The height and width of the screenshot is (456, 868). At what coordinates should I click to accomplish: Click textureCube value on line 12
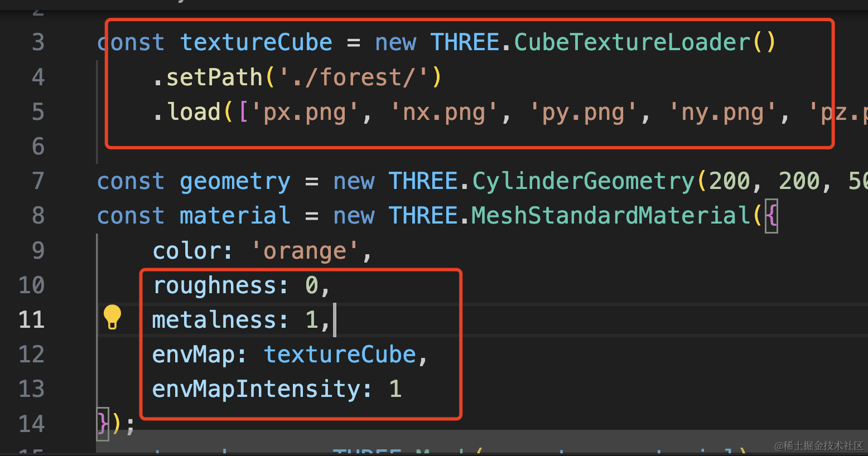[x=340, y=355]
